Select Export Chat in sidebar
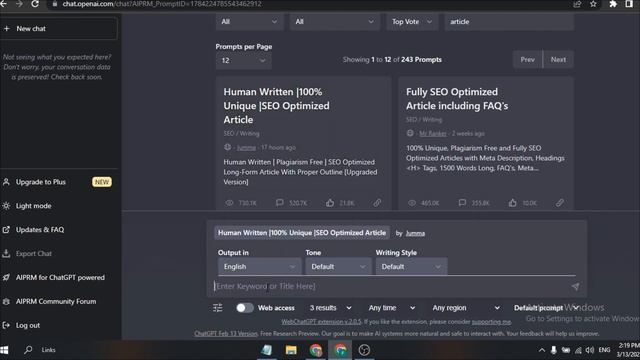640x360 pixels. 33,253
